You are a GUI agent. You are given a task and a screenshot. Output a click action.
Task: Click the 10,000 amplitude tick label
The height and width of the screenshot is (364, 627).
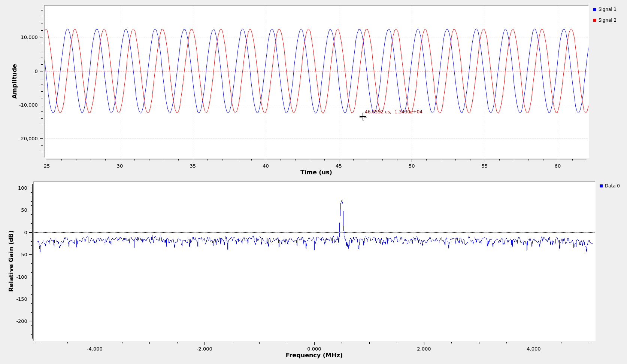[29, 37]
